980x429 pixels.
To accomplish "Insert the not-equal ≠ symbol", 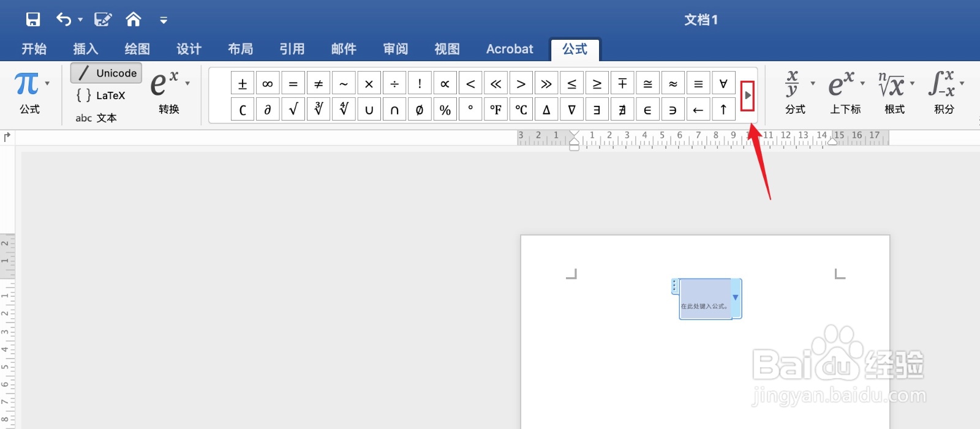I will point(318,84).
